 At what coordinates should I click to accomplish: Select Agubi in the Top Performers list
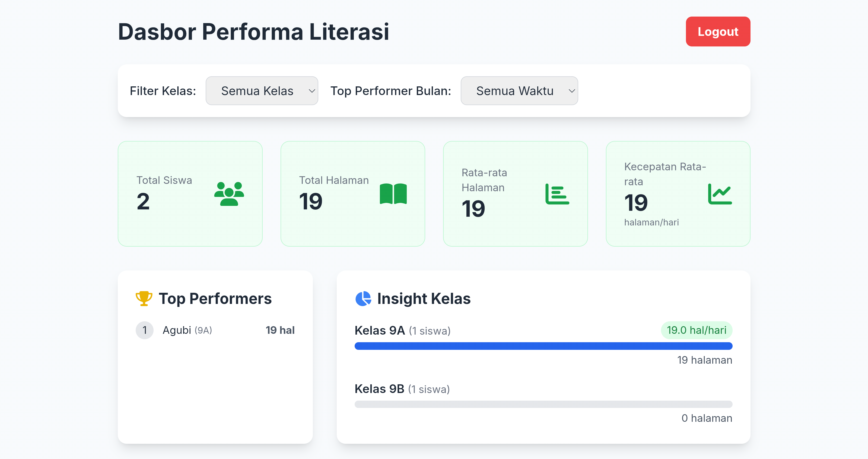point(177,330)
